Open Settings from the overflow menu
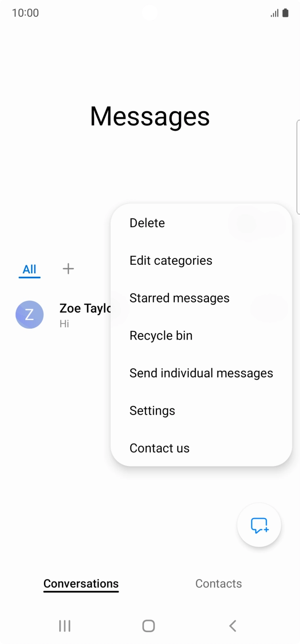The height and width of the screenshot is (644, 300). tap(152, 411)
